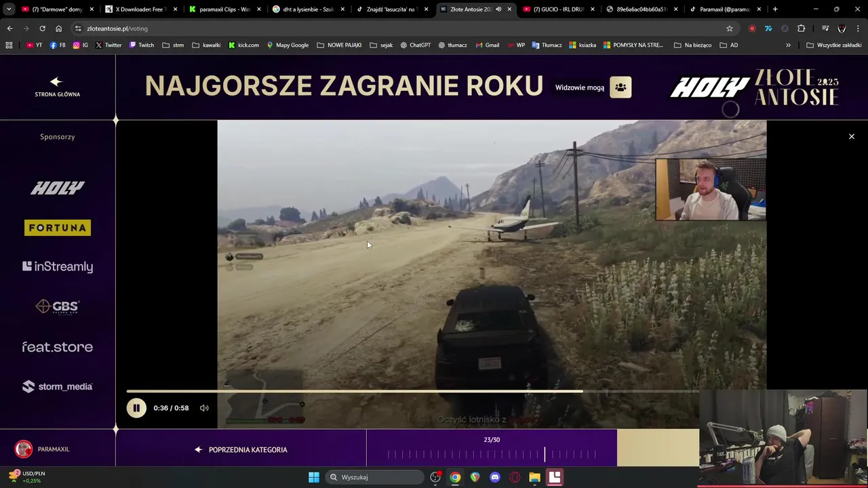The height and width of the screenshot is (488, 868).
Task: Open Wszystkie zakładki folder
Action: [x=833, y=45]
